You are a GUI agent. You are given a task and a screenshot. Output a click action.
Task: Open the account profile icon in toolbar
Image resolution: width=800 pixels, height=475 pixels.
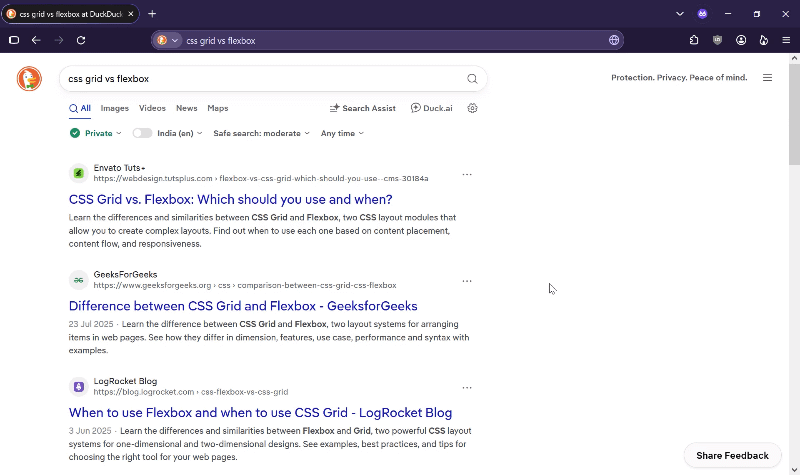pos(741,40)
